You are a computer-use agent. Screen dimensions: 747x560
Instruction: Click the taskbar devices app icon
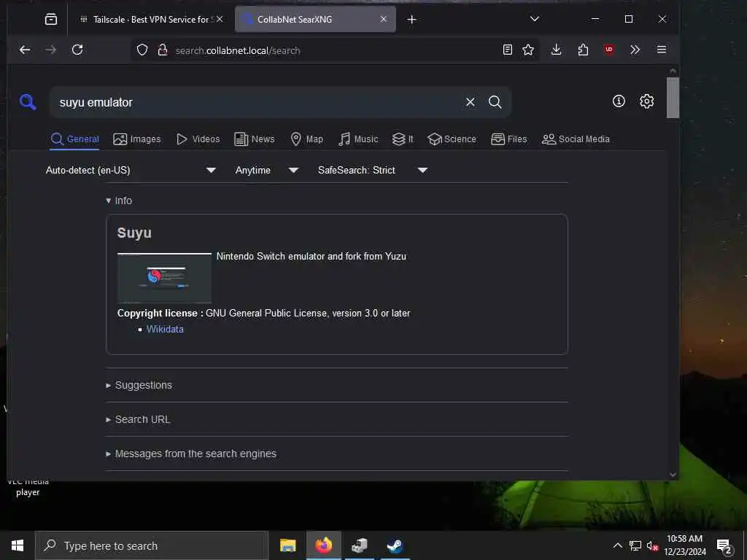click(x=359, y=545)
